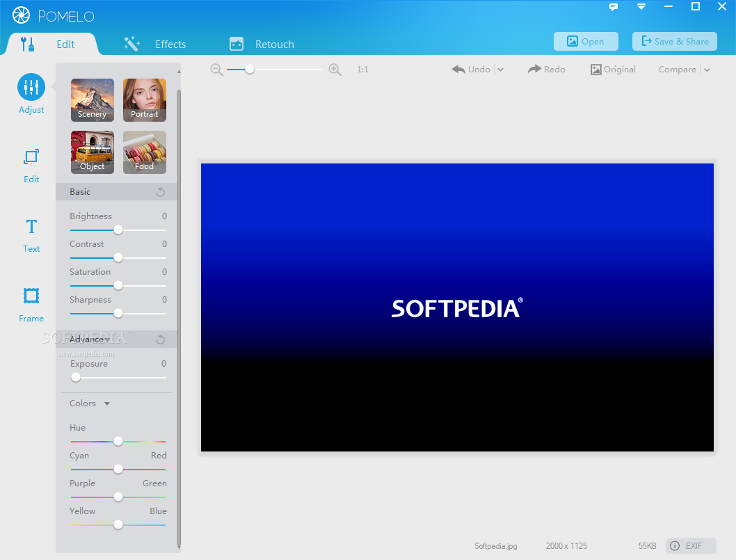Click the Exposure slider handle
736x560 pixels.
click(x=76, y=378)
